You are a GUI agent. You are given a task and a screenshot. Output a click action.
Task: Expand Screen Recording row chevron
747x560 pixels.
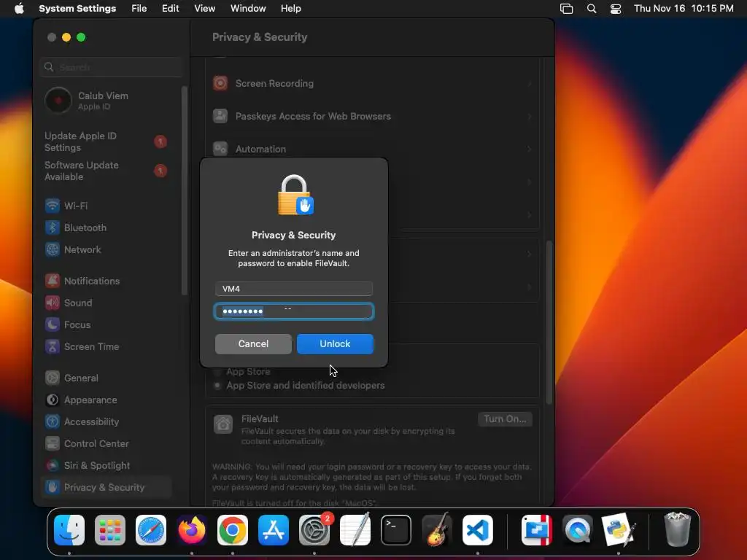[x=530, y=83]
